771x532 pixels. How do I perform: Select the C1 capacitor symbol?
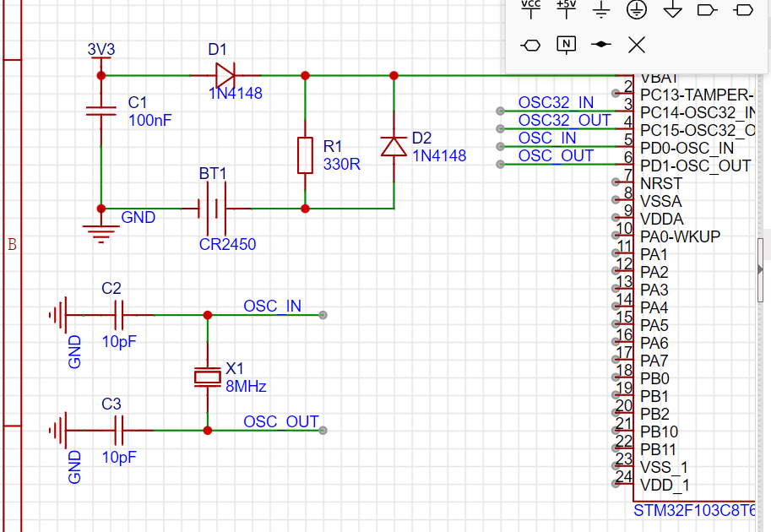[x=101, y=111]
